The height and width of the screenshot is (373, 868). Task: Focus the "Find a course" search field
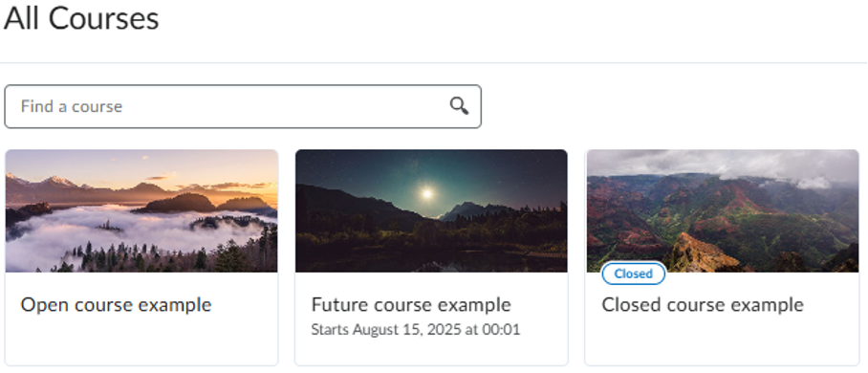[x=243, y=106]
